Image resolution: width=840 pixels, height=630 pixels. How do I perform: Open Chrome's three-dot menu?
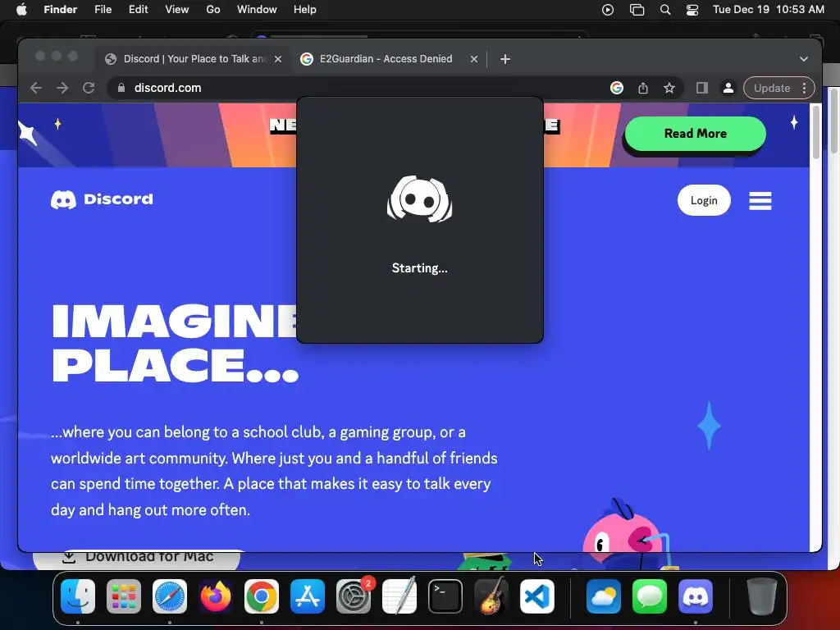click(x=804, y=88)
